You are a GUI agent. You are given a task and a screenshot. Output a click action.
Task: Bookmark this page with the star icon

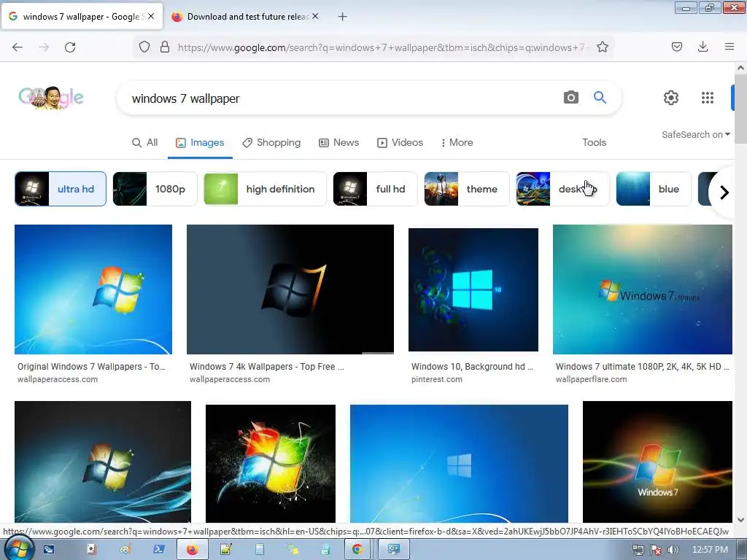click(602, 47)
